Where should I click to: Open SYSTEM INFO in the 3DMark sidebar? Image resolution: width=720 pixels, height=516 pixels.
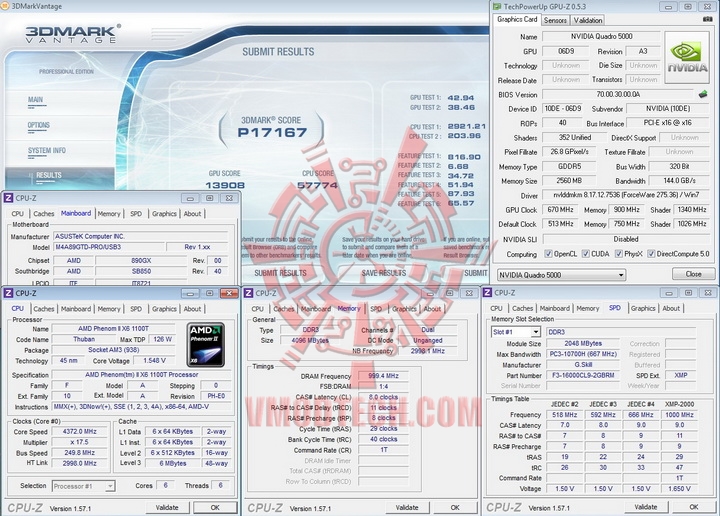coord(47,151)
